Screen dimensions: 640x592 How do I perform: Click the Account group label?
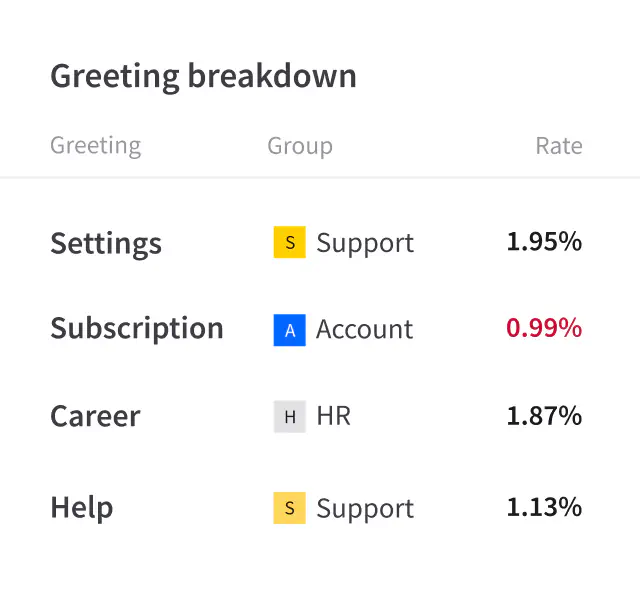point(364,330)
